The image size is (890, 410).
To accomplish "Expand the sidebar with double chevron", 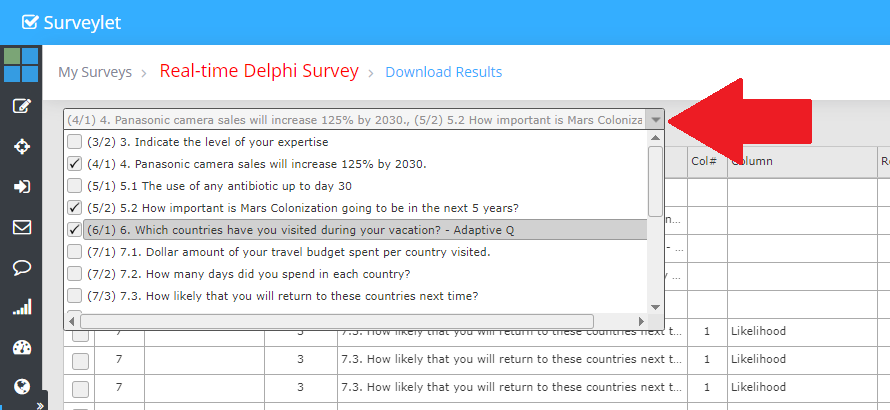I will [41, 405].
